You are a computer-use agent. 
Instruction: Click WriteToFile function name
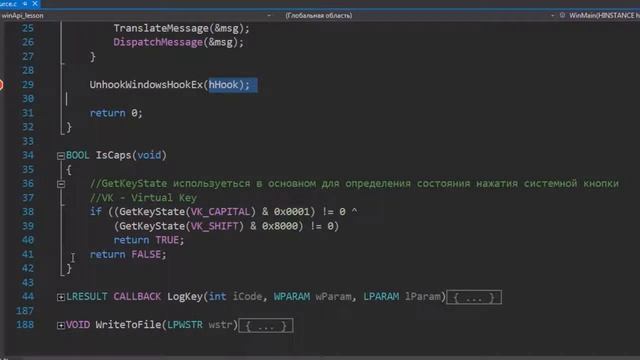tap(128, 324)
